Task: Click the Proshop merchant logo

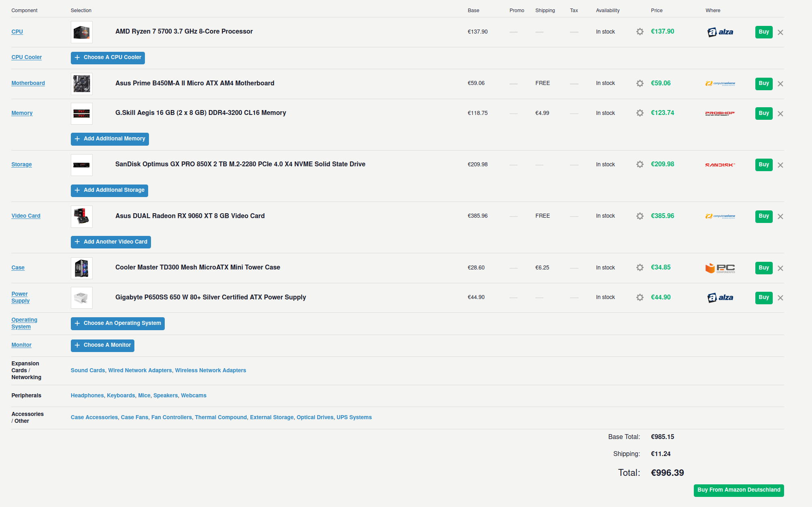Action: tap(720, 113)
